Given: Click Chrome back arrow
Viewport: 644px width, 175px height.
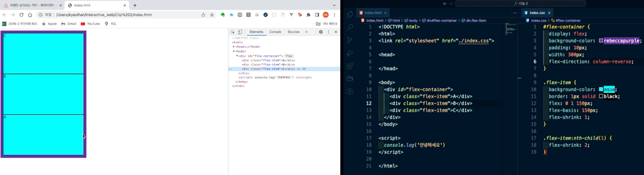Looking at the screenshot, I should pos(4,15).
